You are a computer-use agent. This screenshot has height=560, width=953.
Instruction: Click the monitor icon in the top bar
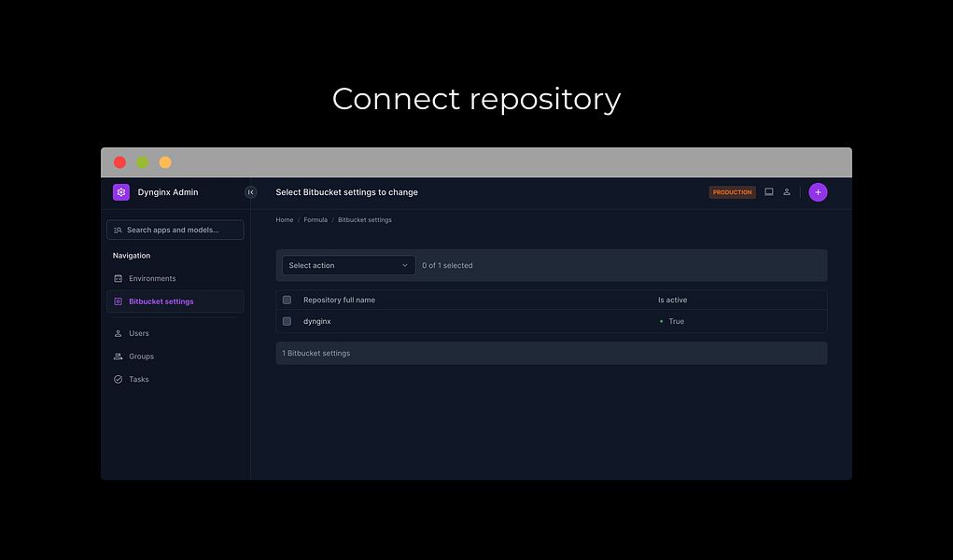coord(769,192)
